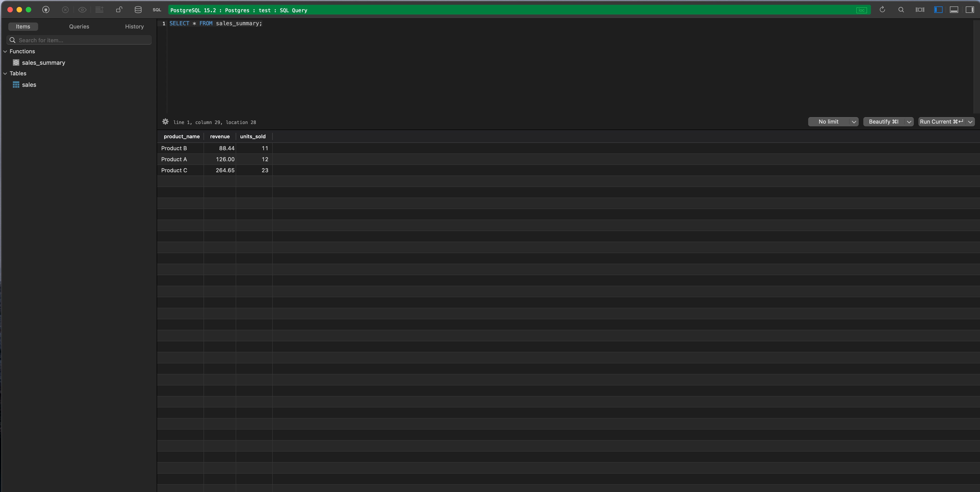Image resolution: width=980 pixels, height=492 pixels.
Task: Select the sales table
Action: (x=29, y=85)
